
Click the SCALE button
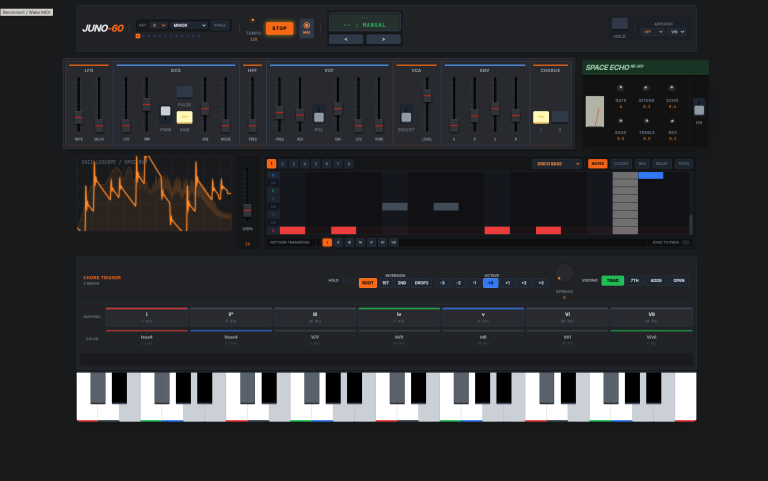coord(220,25)
